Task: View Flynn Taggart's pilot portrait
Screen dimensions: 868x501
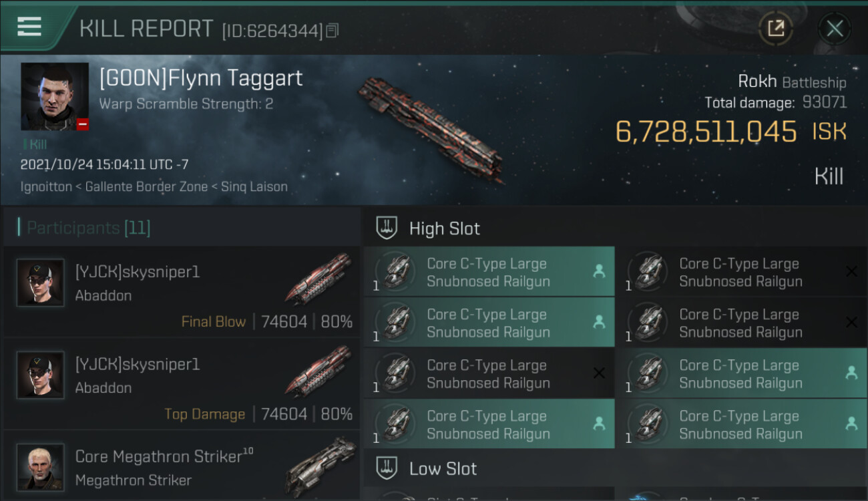Action: (x=54, y=96)
